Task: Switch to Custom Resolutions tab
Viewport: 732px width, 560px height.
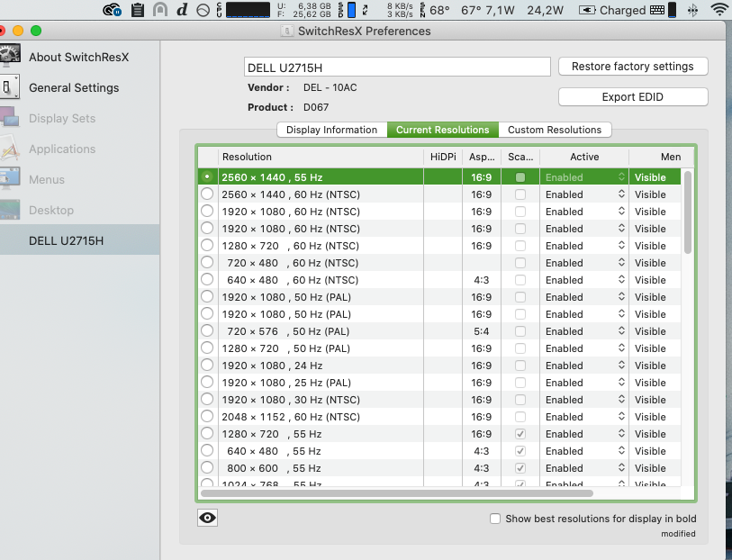Action: 555,130
